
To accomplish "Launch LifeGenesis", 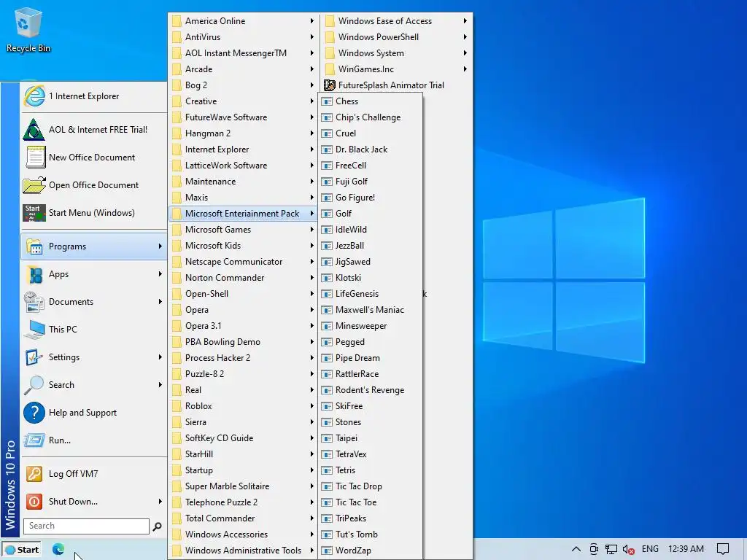I will click(x=371, y=294).
